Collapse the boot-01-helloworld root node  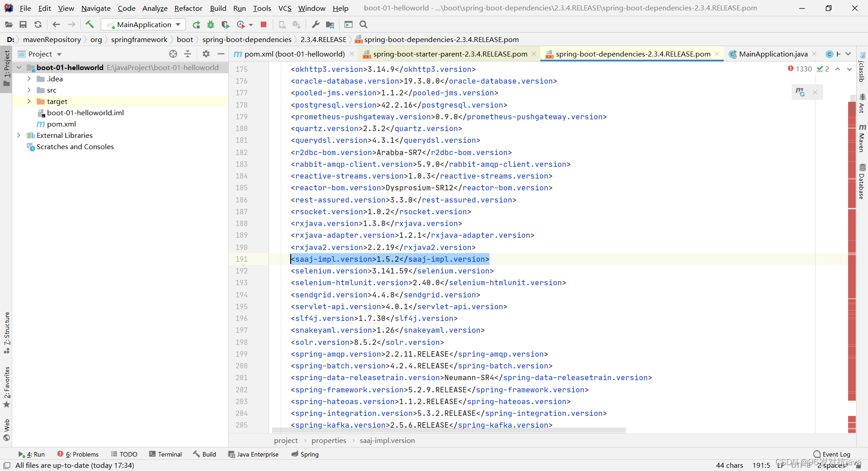[x=19, y=67]
